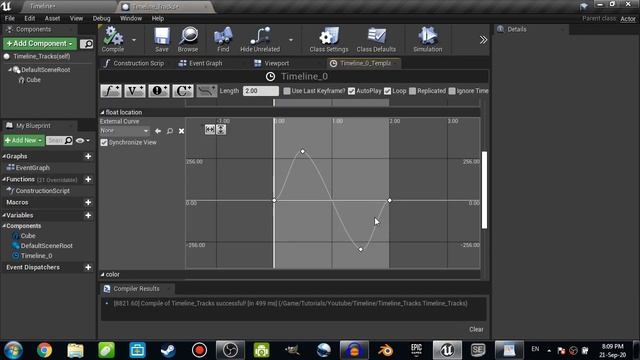
Task: Use selected curve asset arrow
Action: point(158,131)
